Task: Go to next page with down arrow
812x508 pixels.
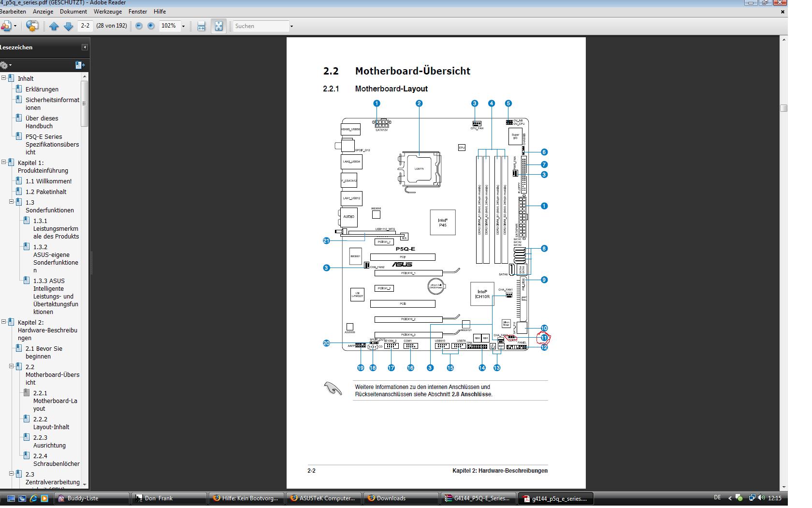Action: click(x=69, y=26)
